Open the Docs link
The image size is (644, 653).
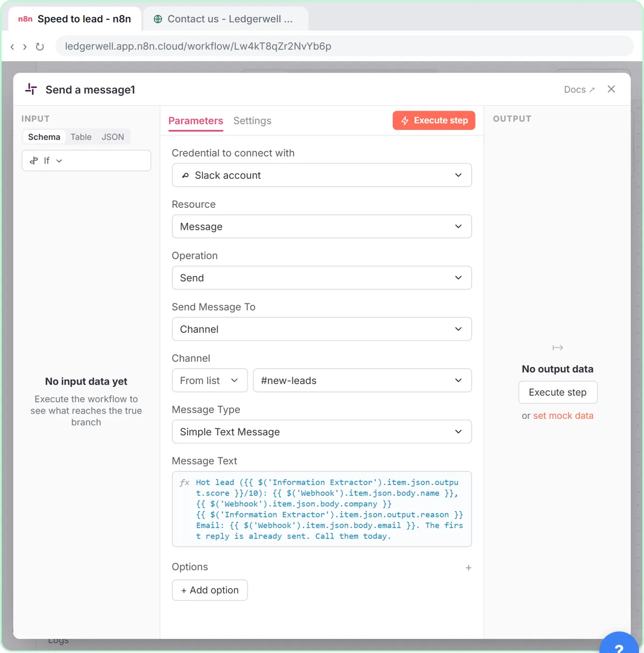579,90
